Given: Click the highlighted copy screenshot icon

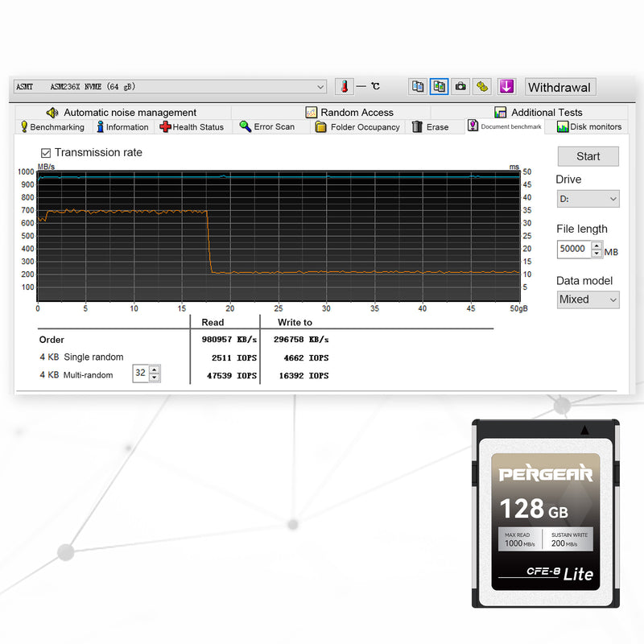Looking at the screenshot, I should (439, 87).
